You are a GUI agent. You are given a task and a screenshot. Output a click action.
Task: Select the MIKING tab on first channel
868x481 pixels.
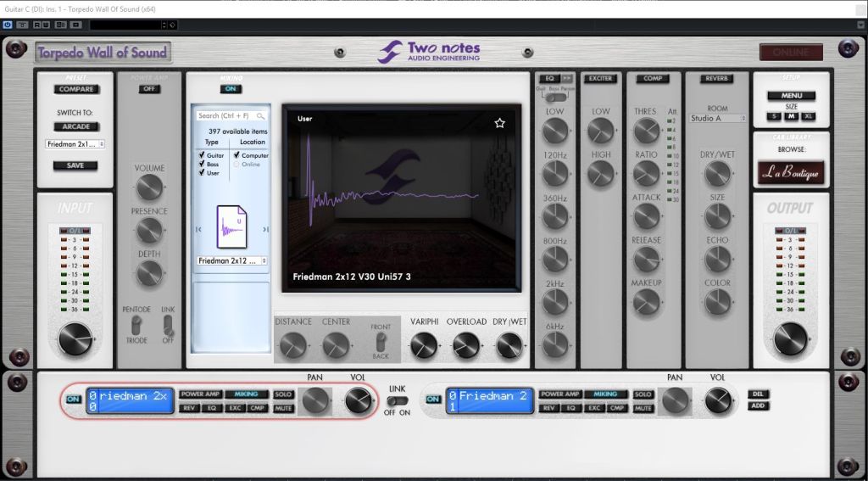click(247, 394)
